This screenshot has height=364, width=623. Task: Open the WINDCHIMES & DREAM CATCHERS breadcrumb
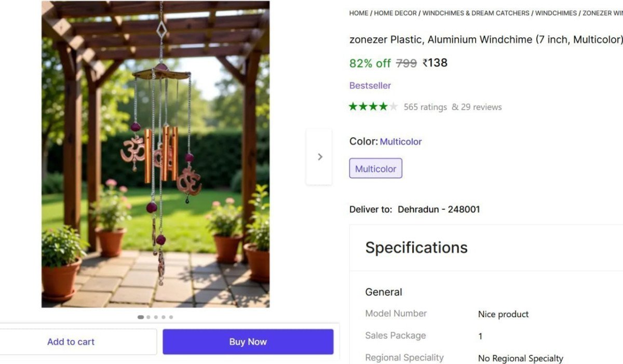pyautogui.click(x=476, y=13)
